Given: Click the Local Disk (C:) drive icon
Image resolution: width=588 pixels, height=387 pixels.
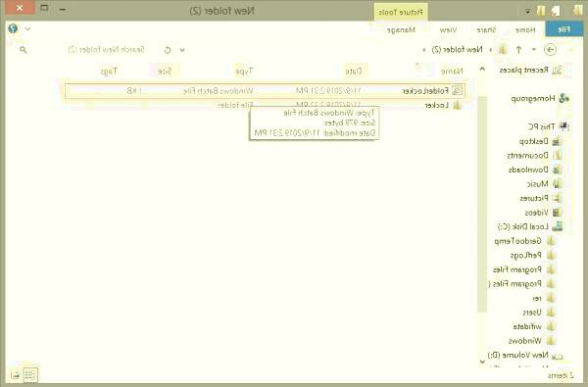Looking at the screenshot, I should click(558, 226).
